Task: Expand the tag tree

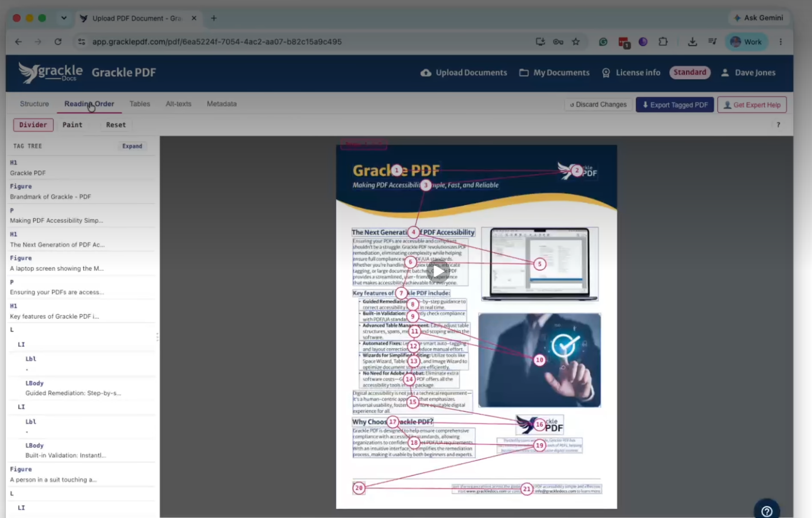Action: pos(132,146)
